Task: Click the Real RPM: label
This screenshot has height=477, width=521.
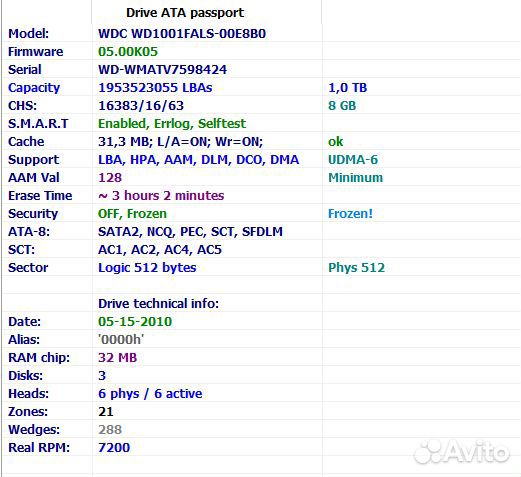Action: [39, 448]
